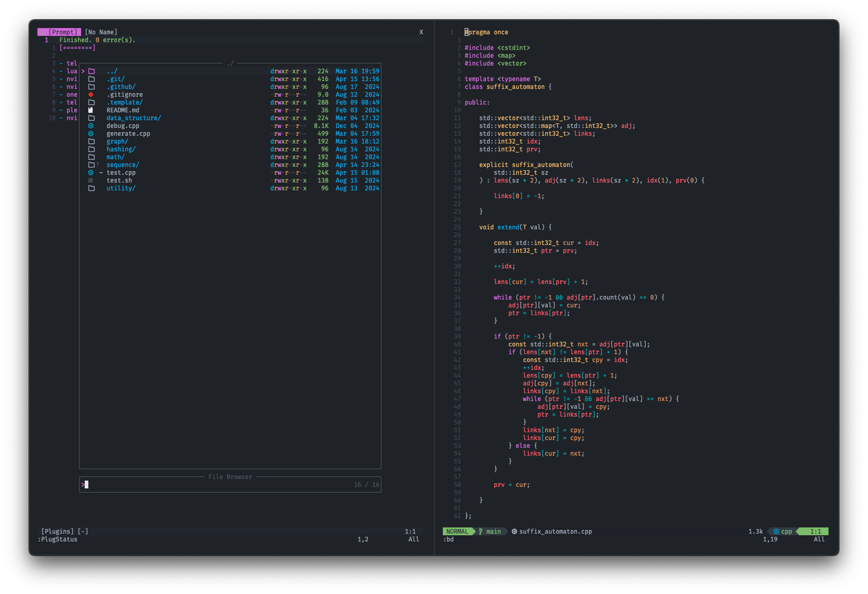Click the sequence/ folder icon
Screen dimensions: 868x594
point(91,165)
